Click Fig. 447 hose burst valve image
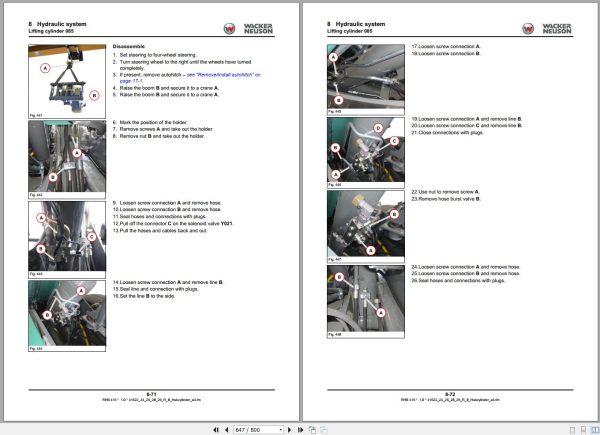Viewport: 600px width, 435px height. coord(366,224)
